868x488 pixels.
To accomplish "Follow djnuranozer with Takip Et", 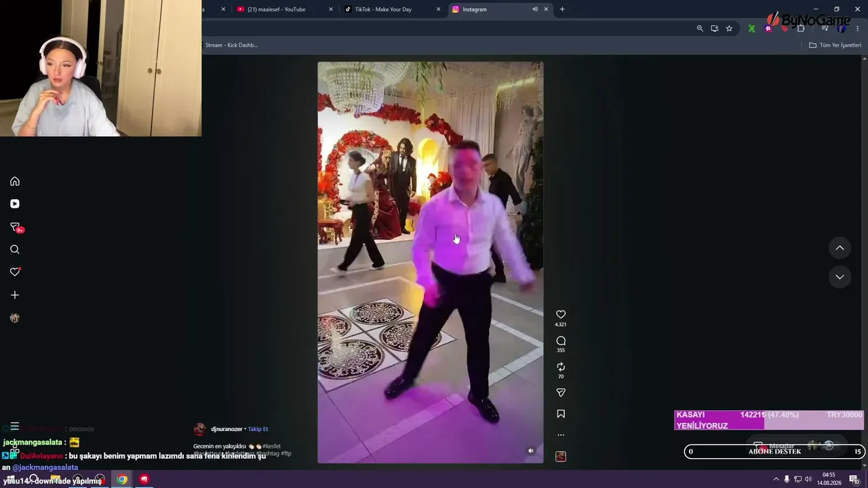I will pos(258,429).
